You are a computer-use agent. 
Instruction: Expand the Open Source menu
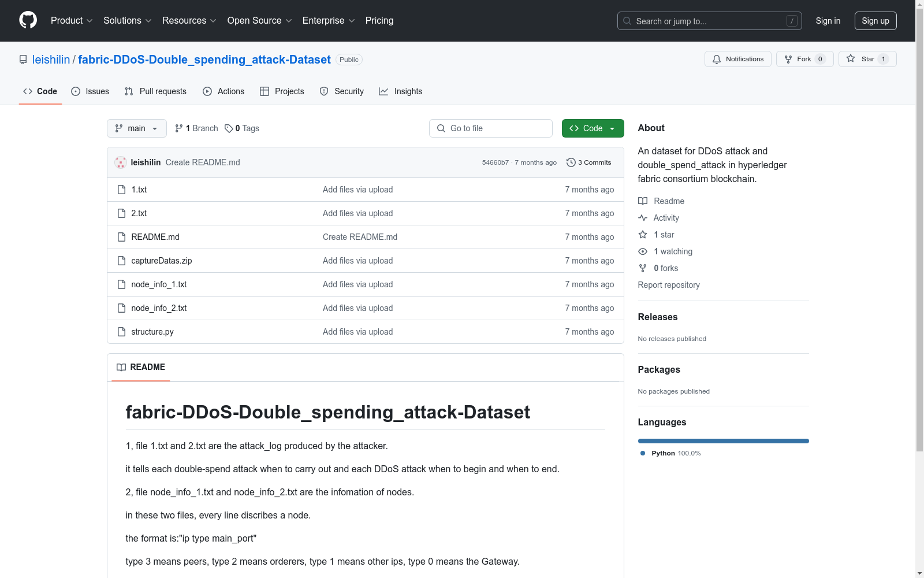260,21
